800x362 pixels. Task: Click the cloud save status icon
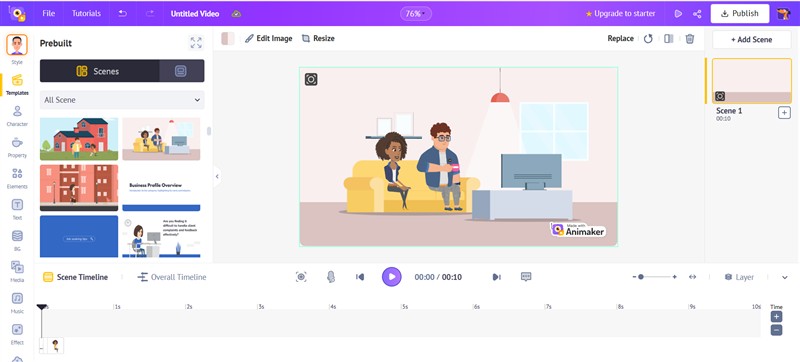pyautogui.click(x=236, y=14)
